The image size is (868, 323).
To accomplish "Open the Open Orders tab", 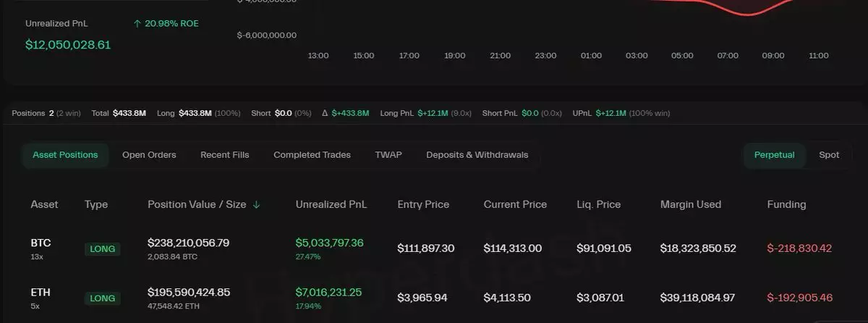I will 149,155.
